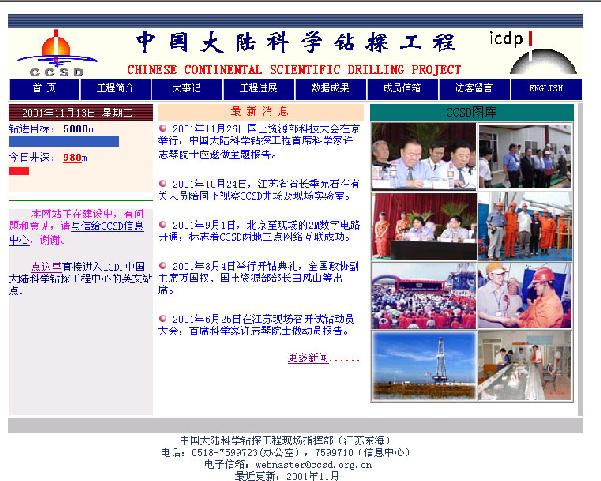Open top-left officials meeting photo
This screenshot has width=601, height=481.
pyautogui.click(x=421, y=157)
